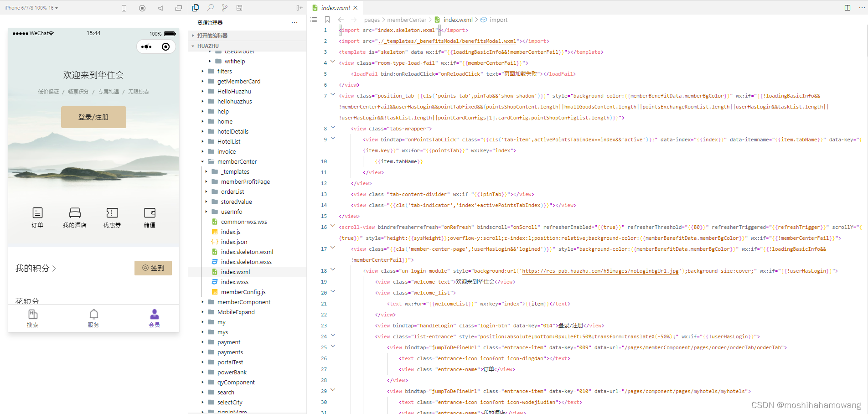Viewport: 868px width, 414px height.
Task: Collapse the memberCenter folder
Action: (247, 161)
